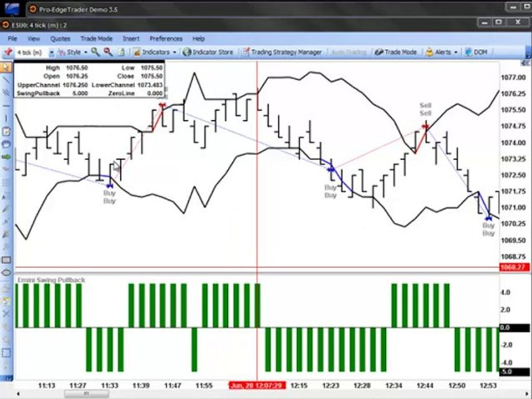The height and width of the screenshot is (399, 532).
Task: Click the first Buy signal marker near 11:33
Action: point(109,186)
